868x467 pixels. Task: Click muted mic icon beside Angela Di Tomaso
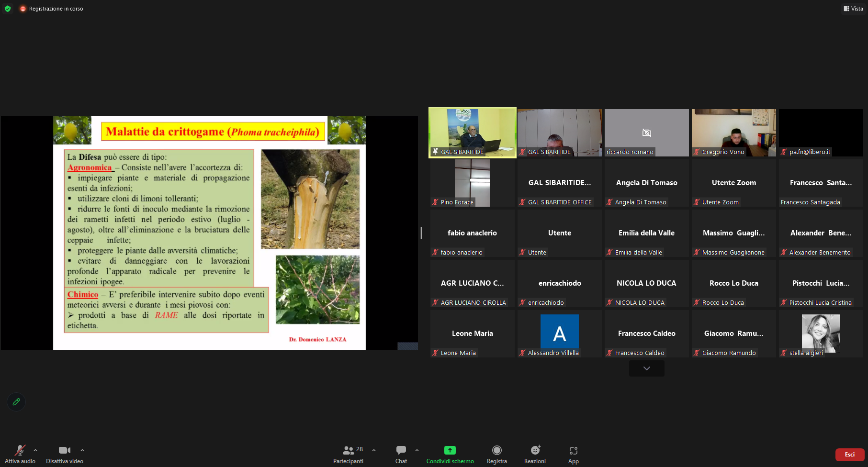click(610, 202)
